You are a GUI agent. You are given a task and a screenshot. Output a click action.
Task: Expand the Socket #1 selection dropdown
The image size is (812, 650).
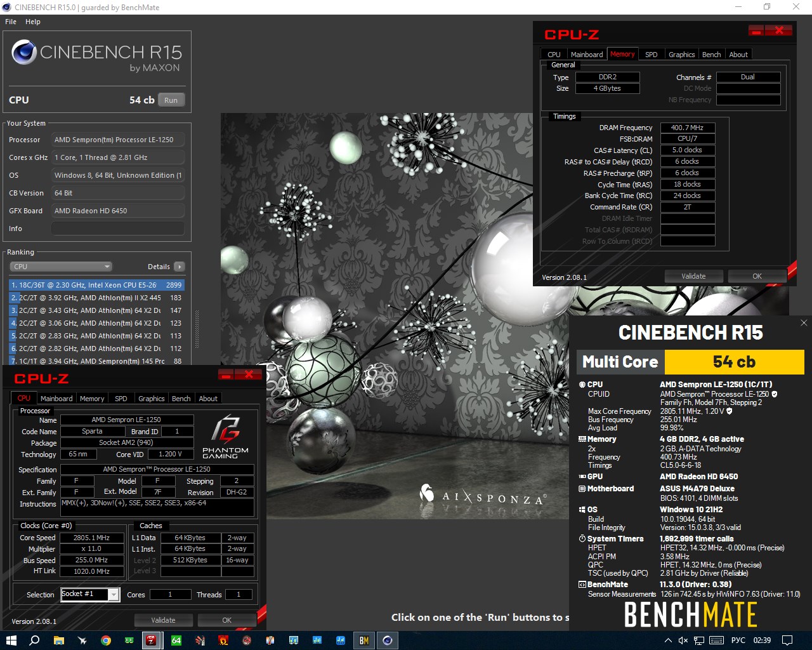[x=114, y=595]
